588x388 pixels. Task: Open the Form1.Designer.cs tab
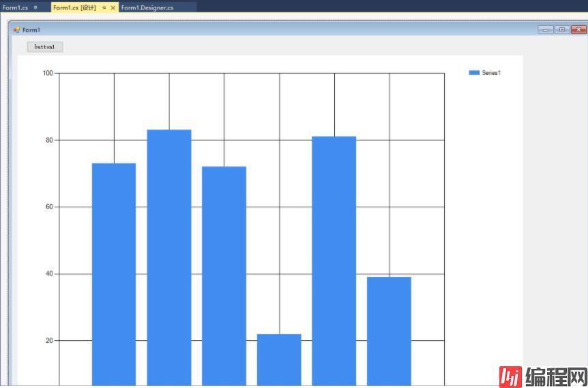click(147, 8)
